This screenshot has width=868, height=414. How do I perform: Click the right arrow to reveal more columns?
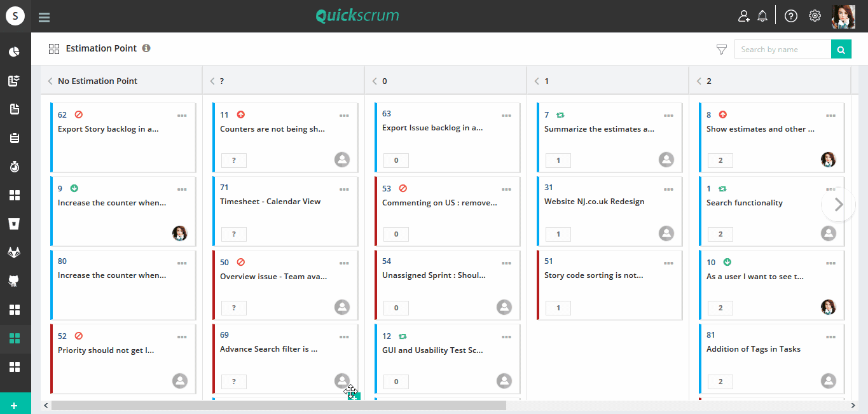pos(838,204)
